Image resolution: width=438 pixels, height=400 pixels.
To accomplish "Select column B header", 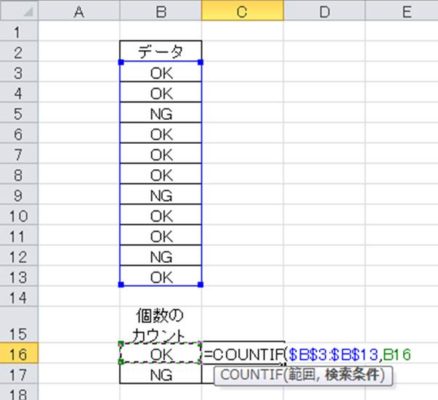I will click(x=161, y=12).
